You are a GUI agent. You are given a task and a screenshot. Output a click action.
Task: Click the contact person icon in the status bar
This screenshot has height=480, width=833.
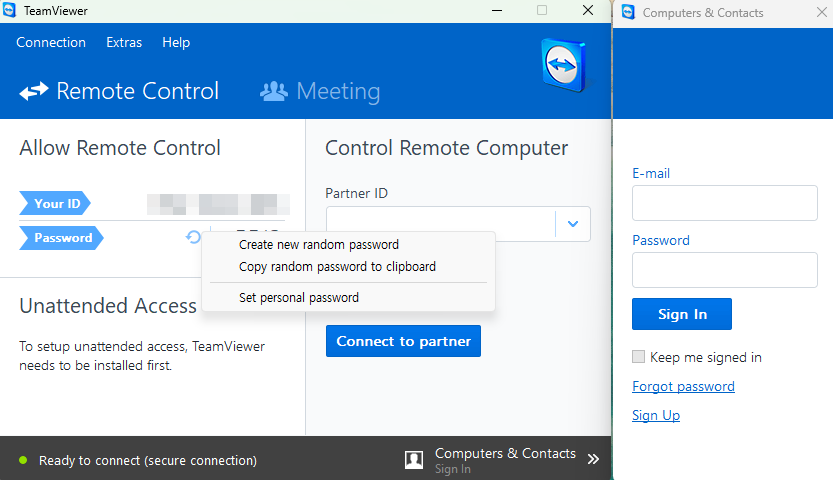(x=414, y=460)
